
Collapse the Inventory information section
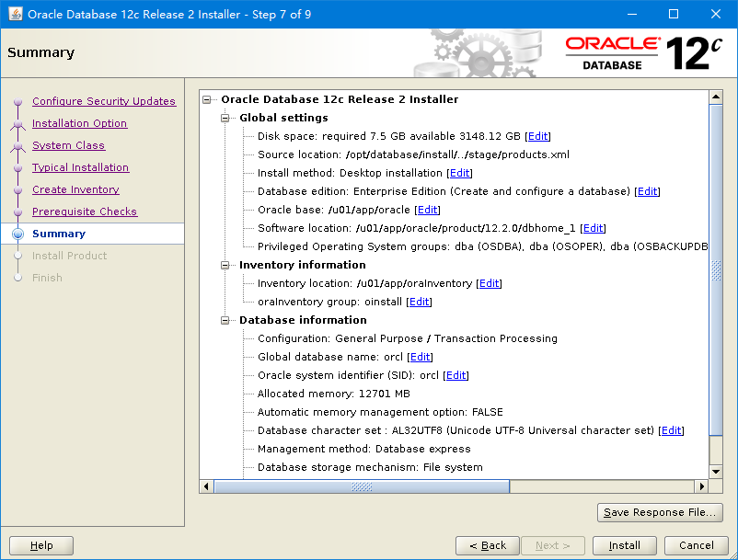click(x=225, y=265)
